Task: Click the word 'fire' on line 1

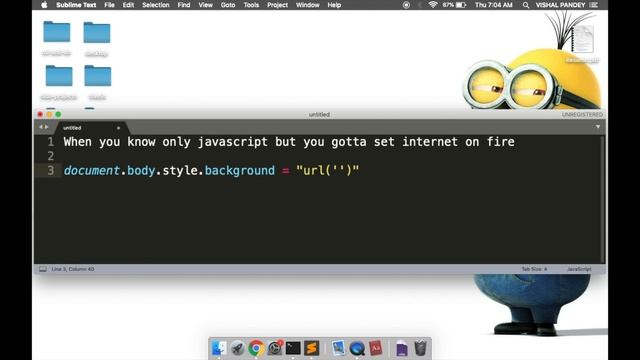Action: [x=500, y=142]
